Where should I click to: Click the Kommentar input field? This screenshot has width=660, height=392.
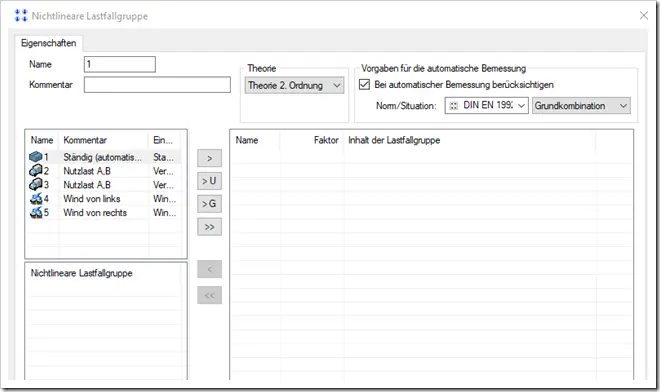tap(157, 85)
